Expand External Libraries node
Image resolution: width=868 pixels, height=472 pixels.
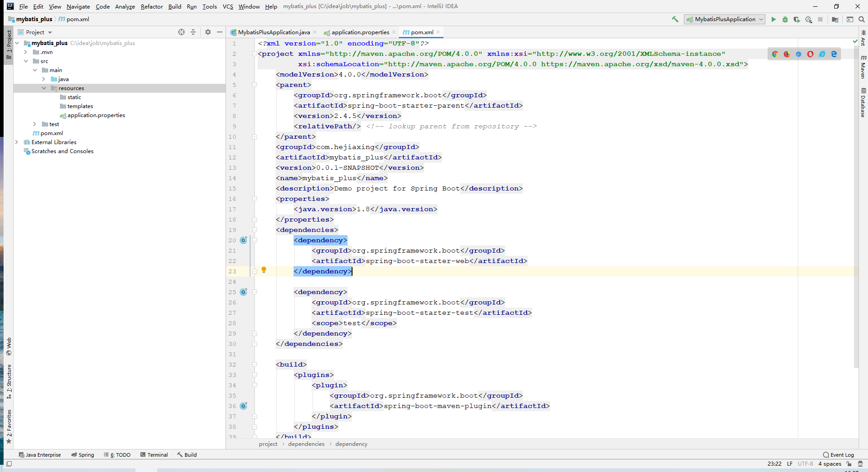pyautogui.click(x=17, y=142)
